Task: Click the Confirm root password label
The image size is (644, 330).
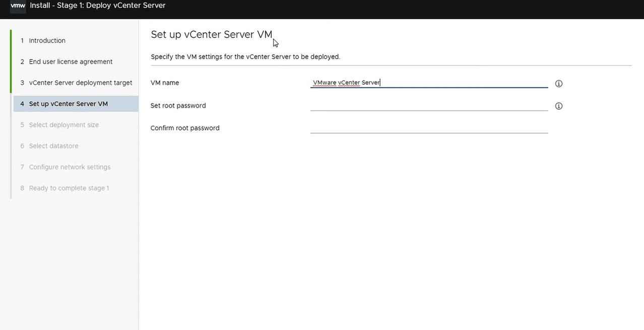Action: point(185,128)
